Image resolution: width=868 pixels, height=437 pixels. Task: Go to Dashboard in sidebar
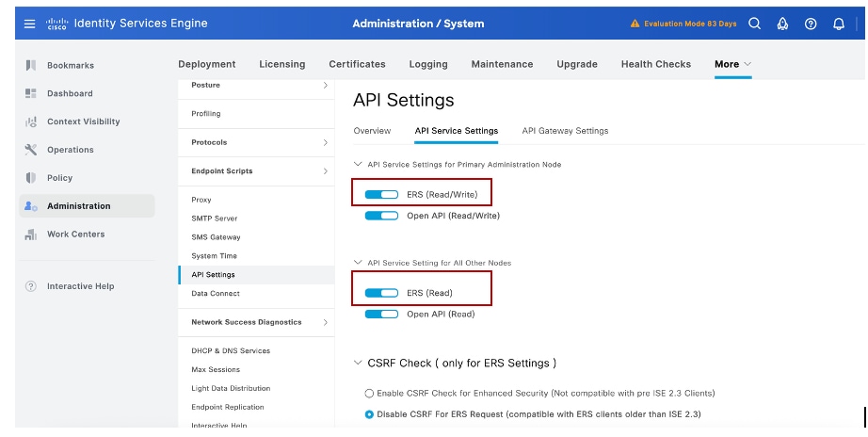coord(70,93)
